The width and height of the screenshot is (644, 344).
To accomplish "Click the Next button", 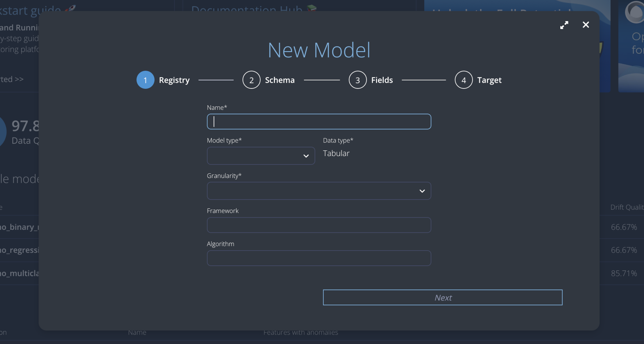I will 443,297.
